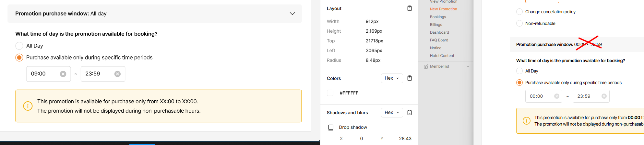644x145 pixels.
Task: Copy Layout properties with clipboard icon
Action: 410,8
